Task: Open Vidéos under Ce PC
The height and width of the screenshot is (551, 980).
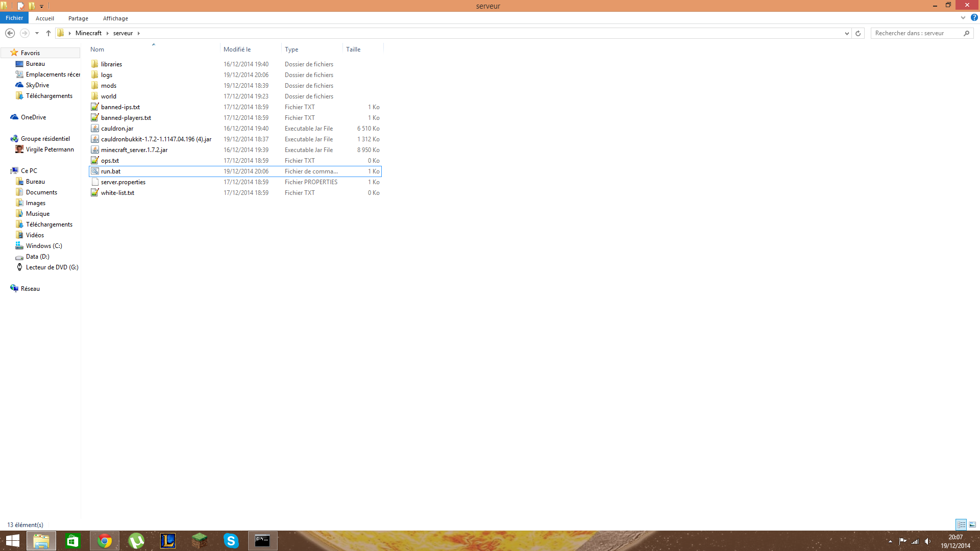Action: click(x=35, y=235)
